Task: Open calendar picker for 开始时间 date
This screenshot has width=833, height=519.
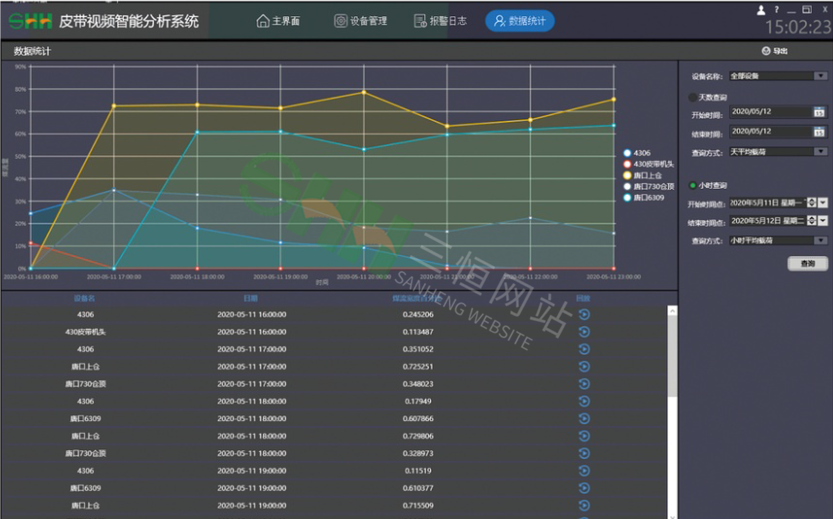Action: click(818, 112)
